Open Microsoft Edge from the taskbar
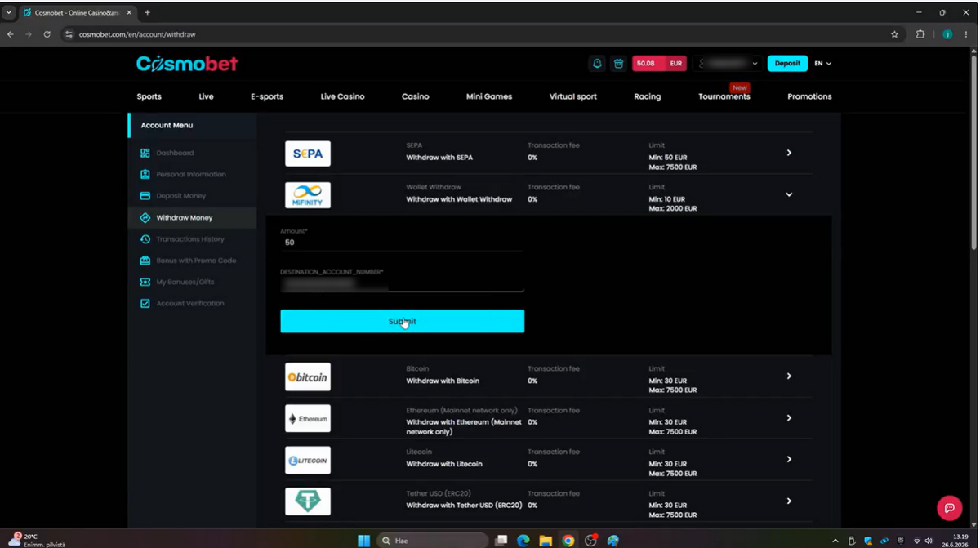 [523, 540]
